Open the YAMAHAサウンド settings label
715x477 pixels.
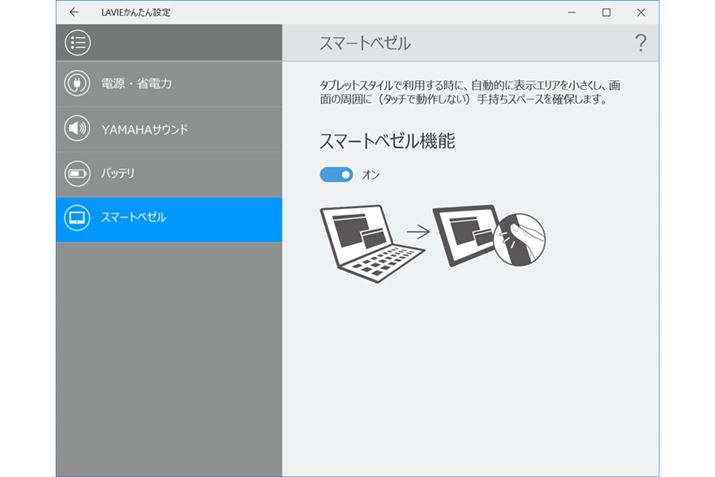point(145,129)
